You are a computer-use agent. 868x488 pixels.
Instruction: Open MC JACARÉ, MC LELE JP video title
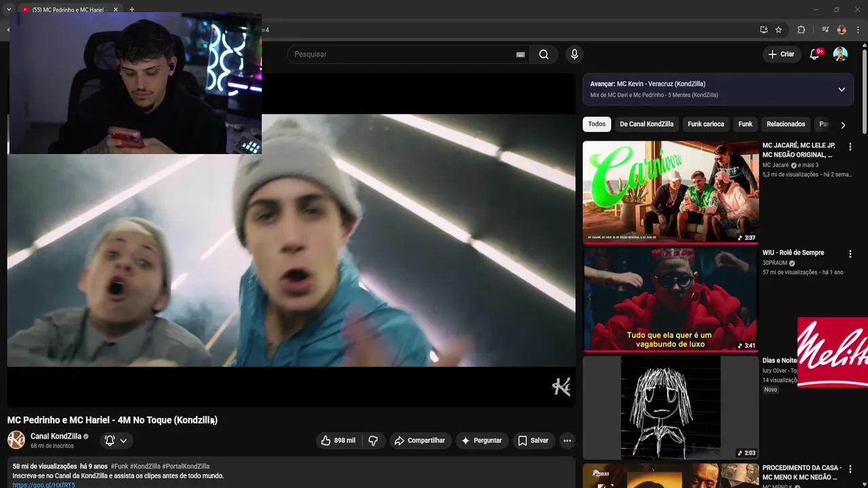coord(799,150)
